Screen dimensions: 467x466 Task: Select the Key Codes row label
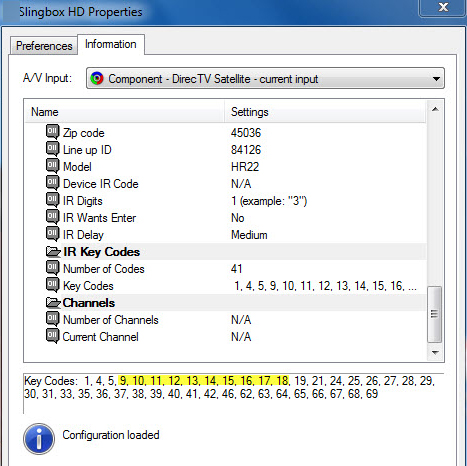click(88, 286)
